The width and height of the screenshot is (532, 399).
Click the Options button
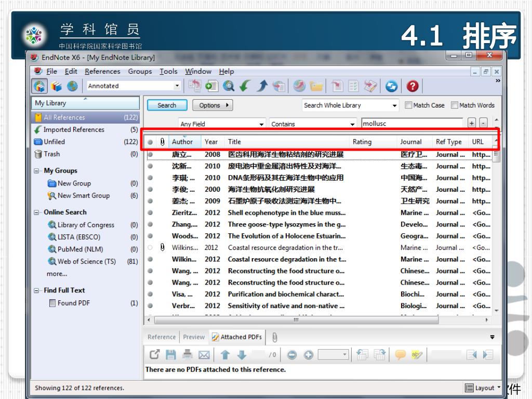coord(212,105)
